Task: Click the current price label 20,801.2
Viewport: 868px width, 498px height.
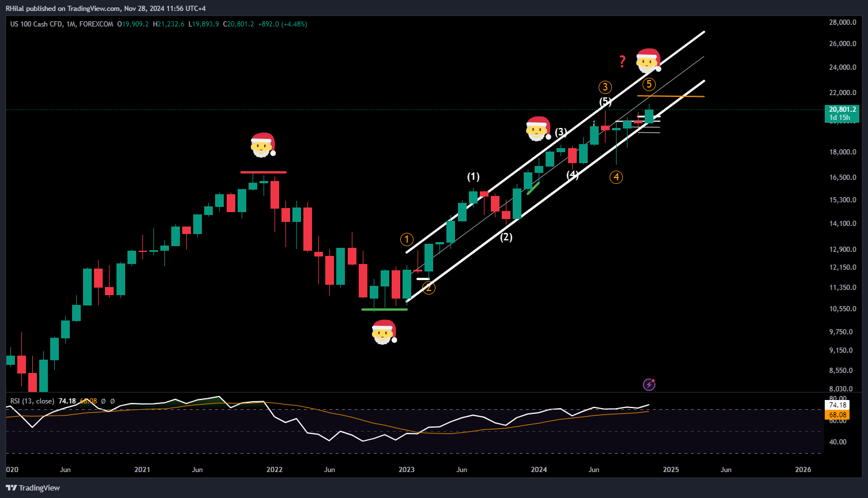Action: pos(842,109)
